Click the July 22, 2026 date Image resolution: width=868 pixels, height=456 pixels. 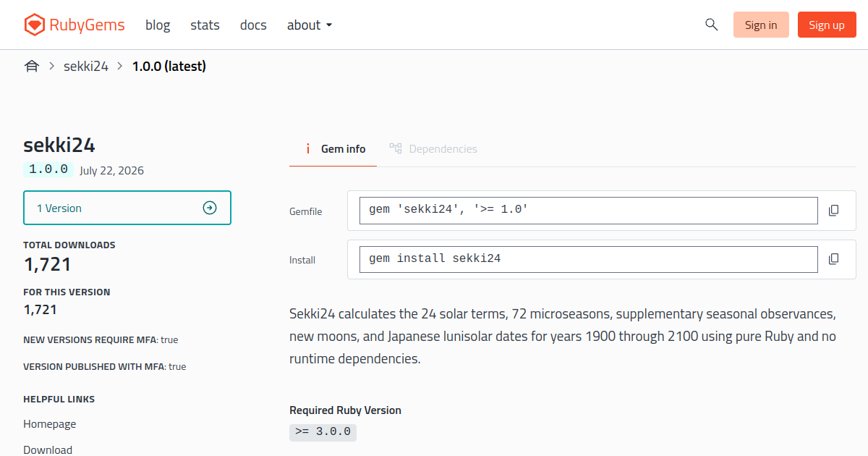111,171
